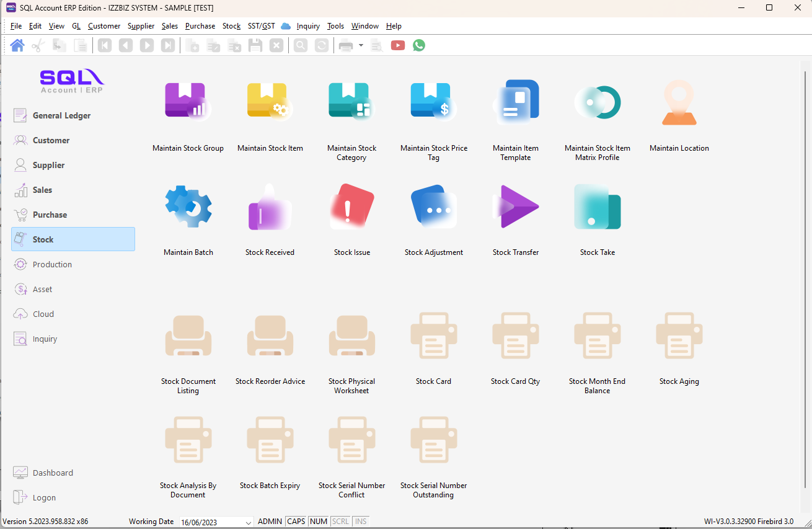812x529 pixels.
Task: Open Maintain Stock Category
Action: [x=352, y=100]
